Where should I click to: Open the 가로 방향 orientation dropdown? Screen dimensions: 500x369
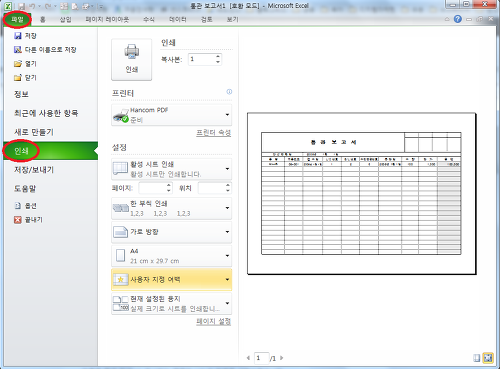coord(171,232)
